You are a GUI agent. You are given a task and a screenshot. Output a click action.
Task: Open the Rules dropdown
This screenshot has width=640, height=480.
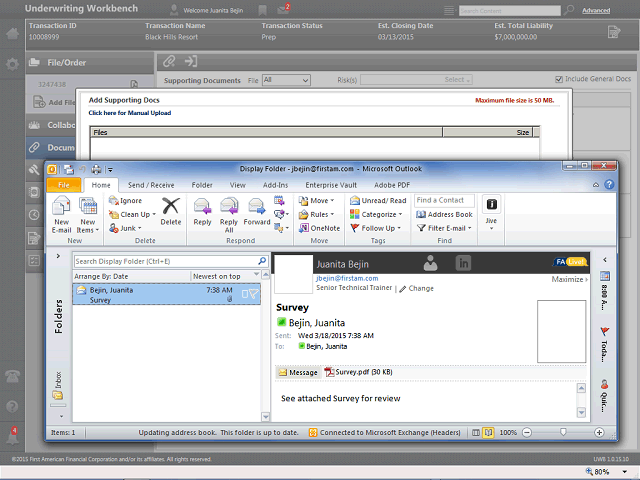tap(317, 214)
